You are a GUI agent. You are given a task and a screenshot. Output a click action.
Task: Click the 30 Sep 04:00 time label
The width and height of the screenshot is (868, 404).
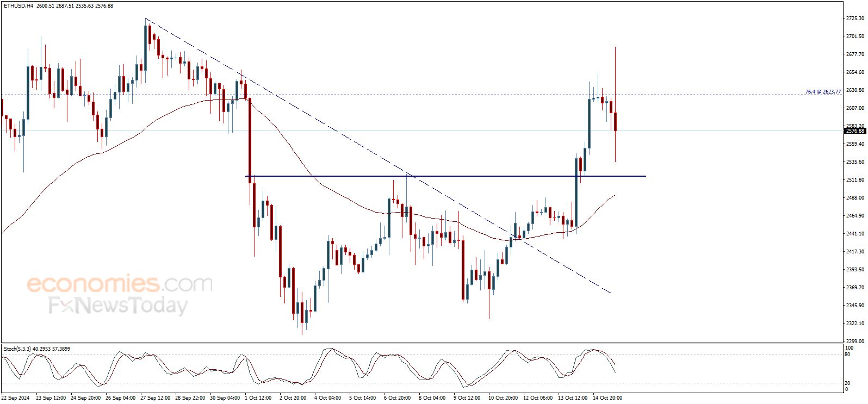coord(225,398)
